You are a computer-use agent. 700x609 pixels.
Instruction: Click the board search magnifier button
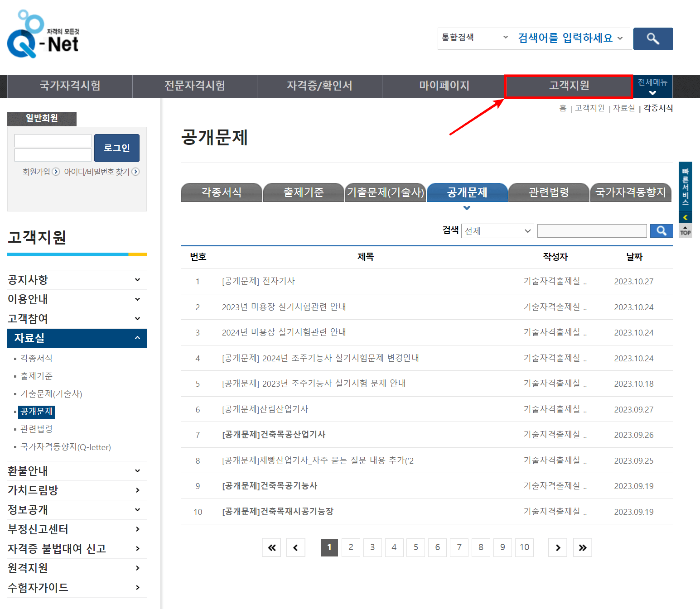tap(661, 231)
